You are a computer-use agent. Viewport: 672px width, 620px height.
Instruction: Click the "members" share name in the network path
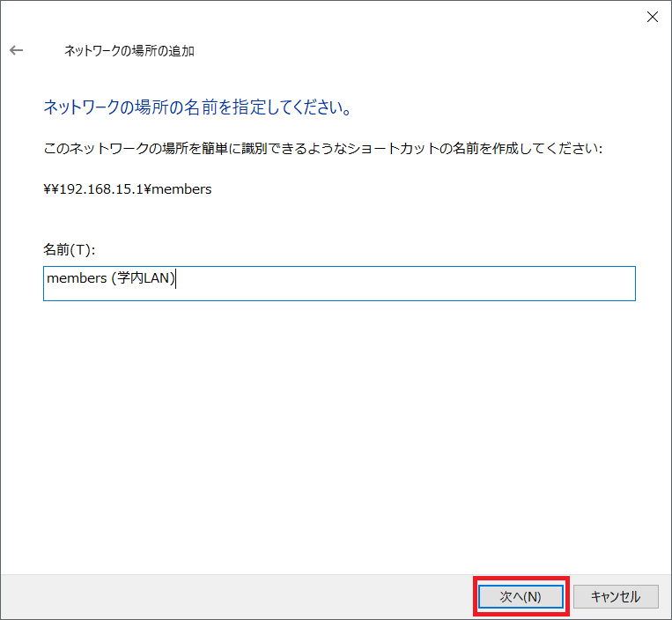[183, 189]
